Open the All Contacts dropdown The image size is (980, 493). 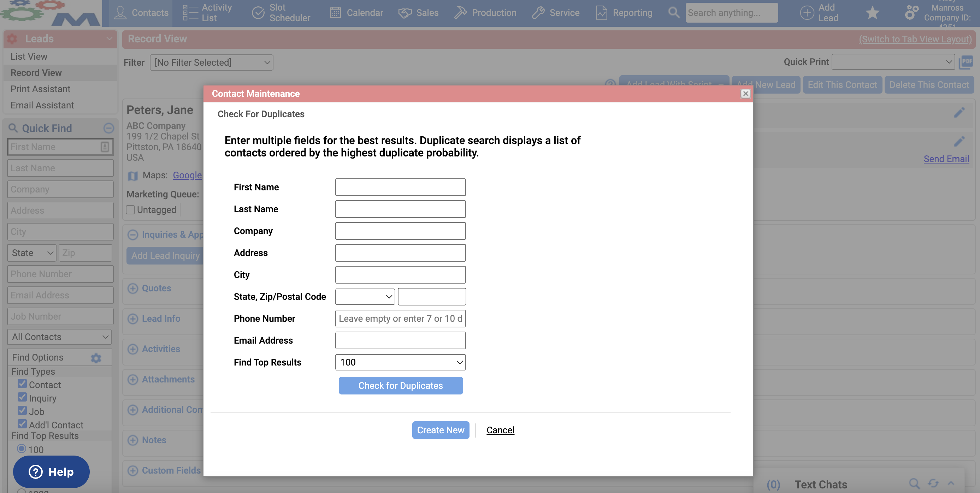point(60,337)
